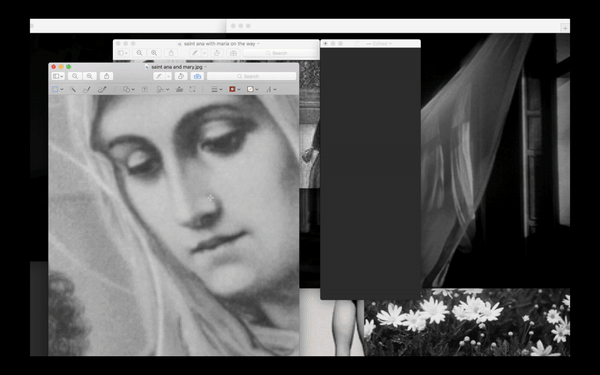Image resolution: width=600 pixels, height=375 pixels.
Task: Zoom out in saint ana with maria window
Action: (x=139, y=53)
